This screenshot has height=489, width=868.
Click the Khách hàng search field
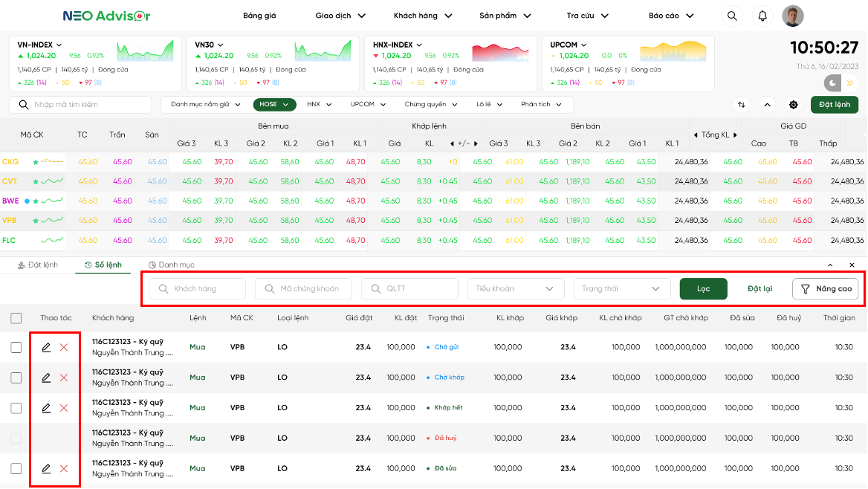198,288
